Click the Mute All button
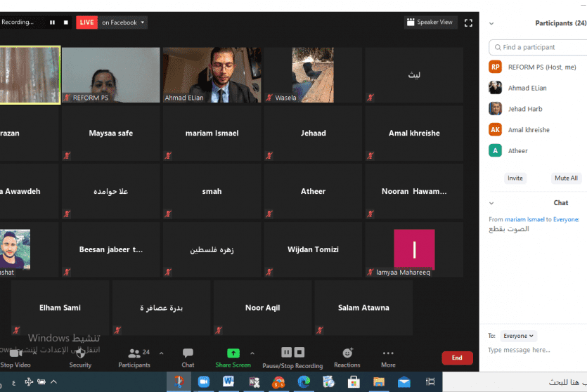 pyautogui.click(x=566, y=178)
